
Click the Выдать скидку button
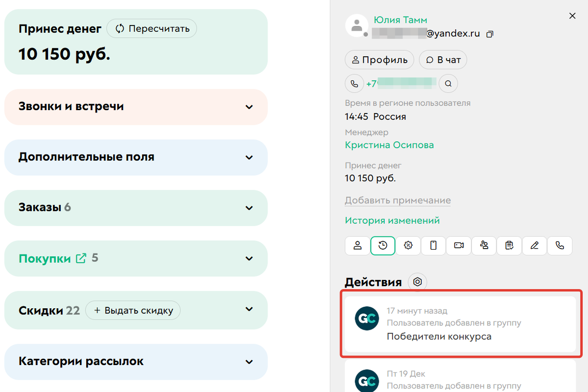click(x=133, y=310)
